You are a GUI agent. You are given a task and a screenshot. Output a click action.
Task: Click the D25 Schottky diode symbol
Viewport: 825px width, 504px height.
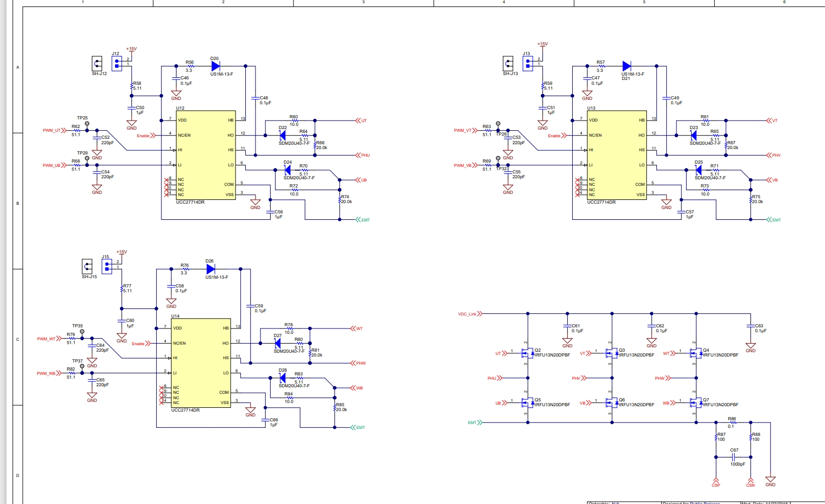click(x=699, y=170)
